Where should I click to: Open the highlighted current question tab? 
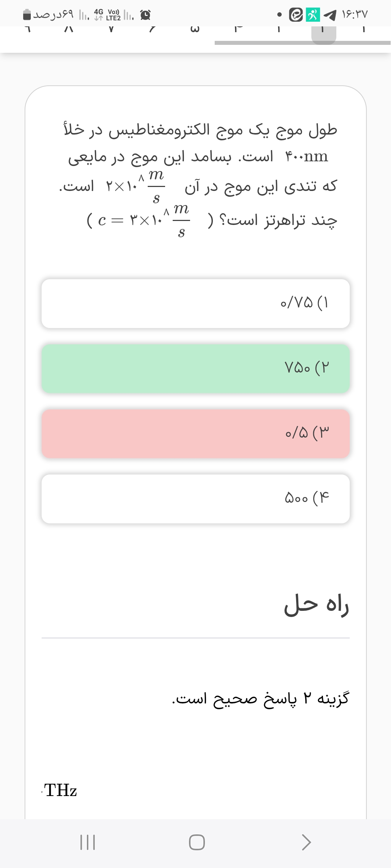tap(324, 32)
